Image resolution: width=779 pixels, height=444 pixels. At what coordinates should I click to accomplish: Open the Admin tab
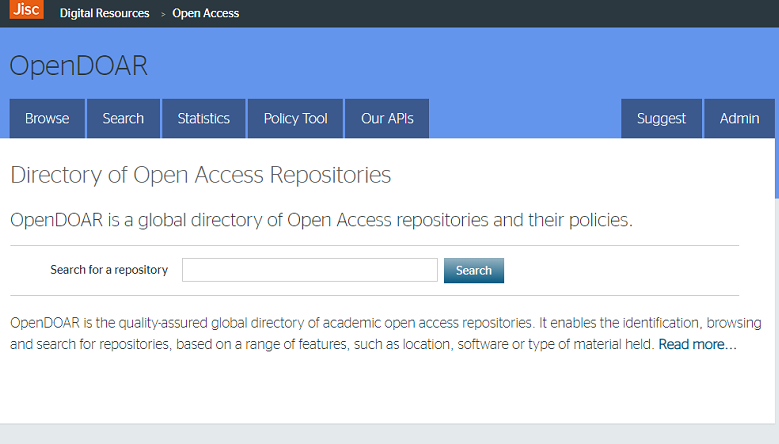[x=739, y=118]
